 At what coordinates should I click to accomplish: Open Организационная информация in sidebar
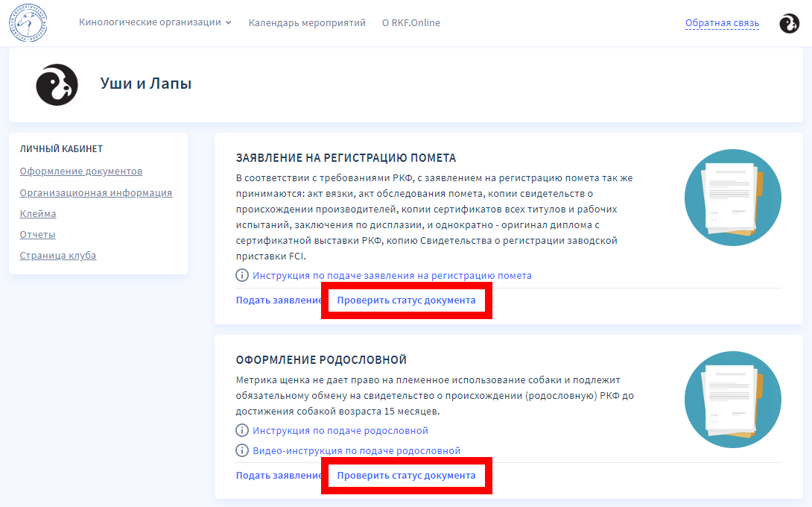96,192
